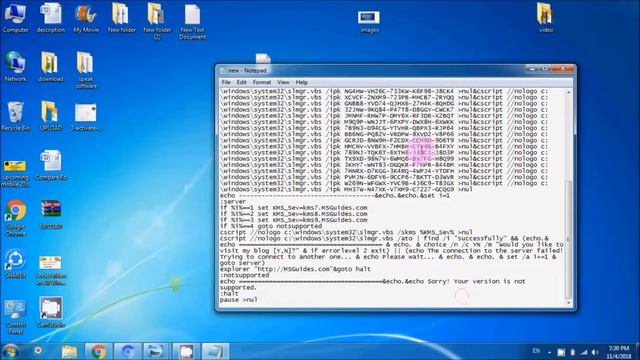Viewport: 640px width, 360px height.
Task: Open the Notepad View menu
Action: pos(283,82)
